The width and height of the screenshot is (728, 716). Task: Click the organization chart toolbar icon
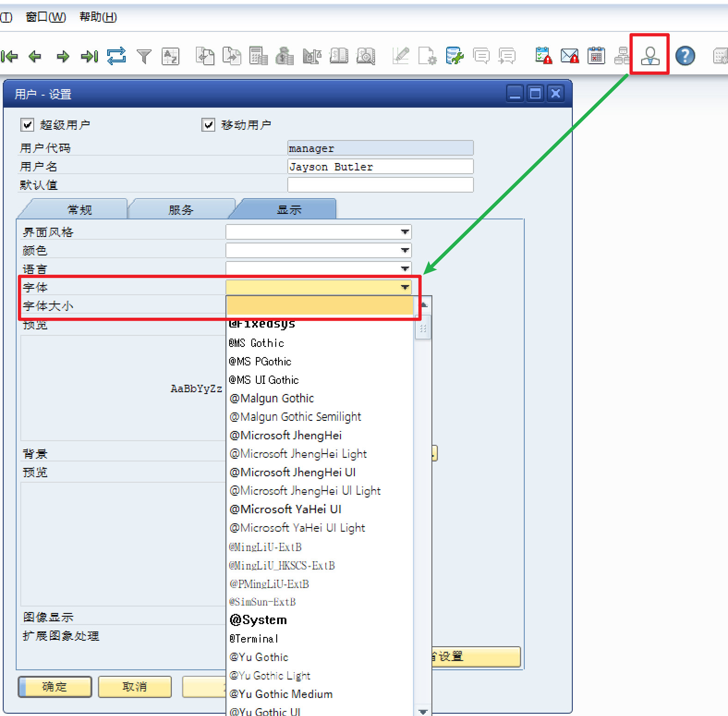622,56
